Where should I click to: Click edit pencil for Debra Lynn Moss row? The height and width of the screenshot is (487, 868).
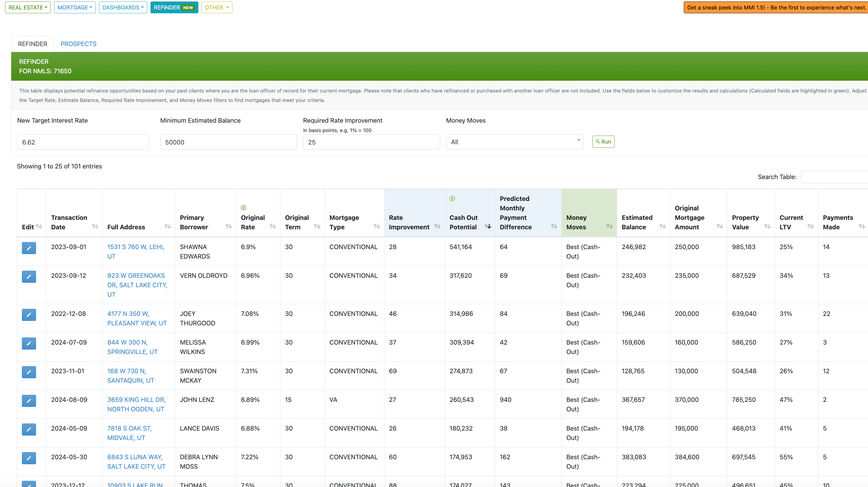[29, 458]
